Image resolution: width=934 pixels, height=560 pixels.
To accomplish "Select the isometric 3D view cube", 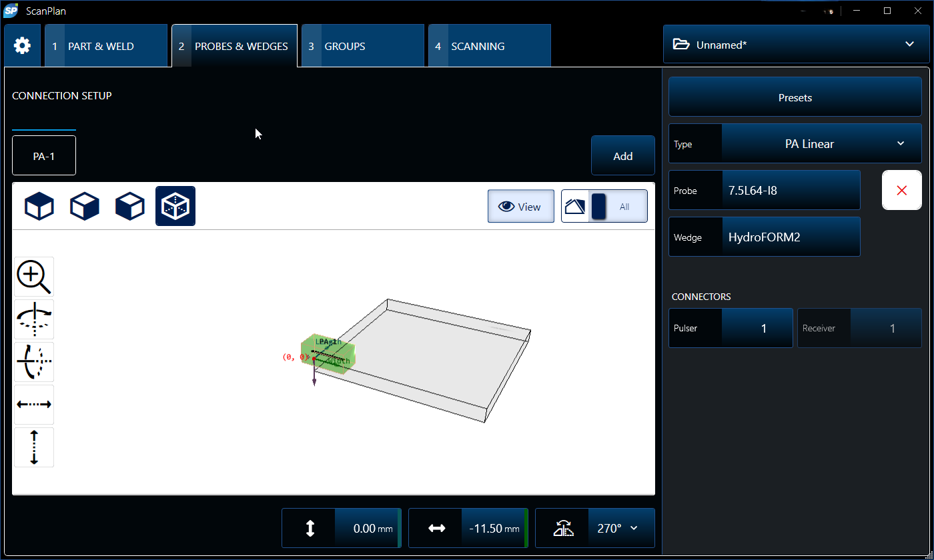I will pos(175,206).
